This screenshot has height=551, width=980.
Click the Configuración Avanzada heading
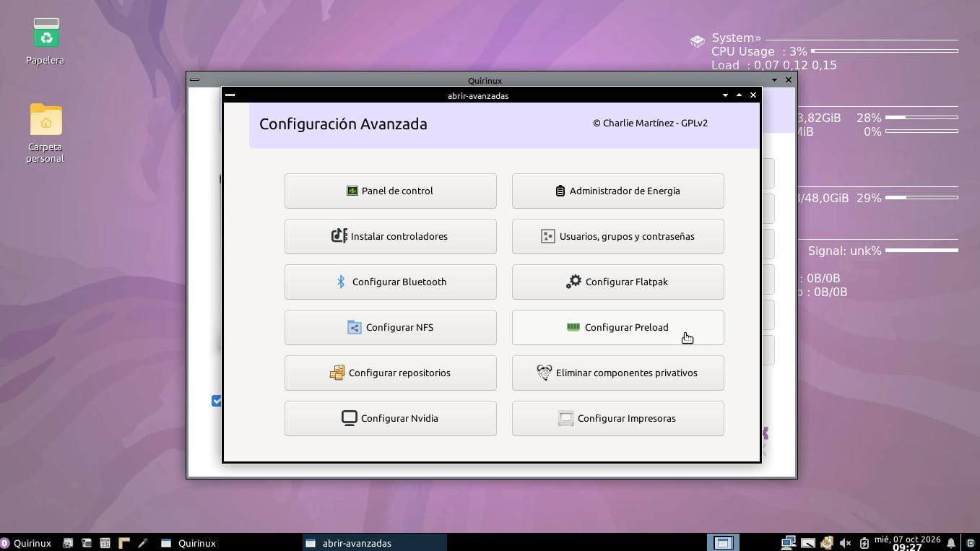coord(343,124)
